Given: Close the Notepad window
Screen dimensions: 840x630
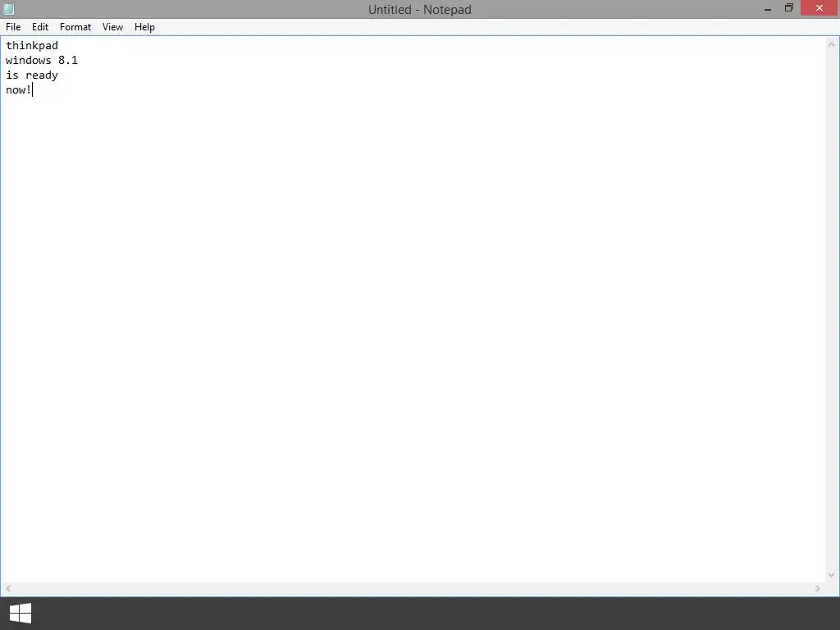Looking at the screenshot, I should coord(819,8).
